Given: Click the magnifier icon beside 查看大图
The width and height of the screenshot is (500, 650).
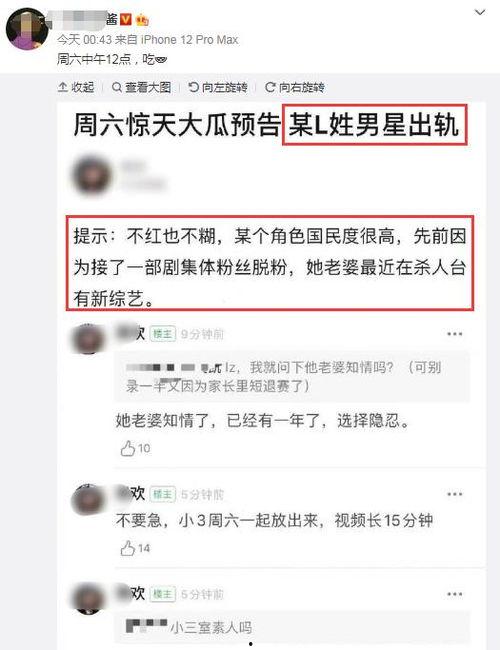Looking at the screenshot, I should click(117, 87).
